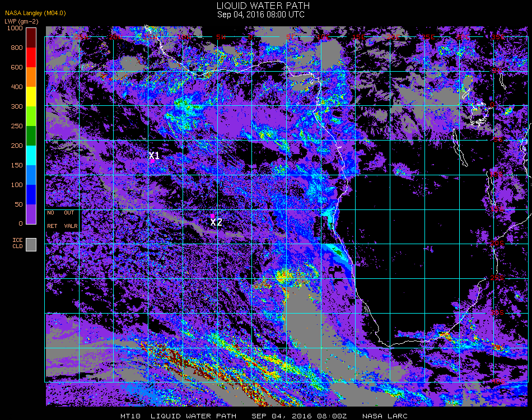Click the 30E longitude label
The image size is (532, 420).
coord(463,37)
